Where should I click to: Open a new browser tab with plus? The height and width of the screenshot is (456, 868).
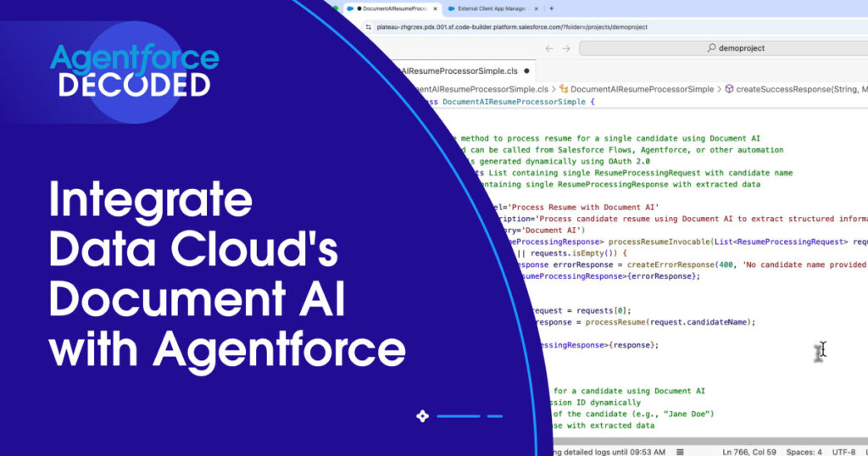(551, 8)
